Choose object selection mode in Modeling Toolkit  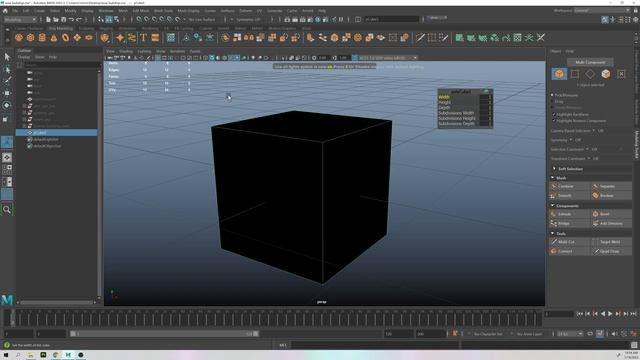point(559,74)
